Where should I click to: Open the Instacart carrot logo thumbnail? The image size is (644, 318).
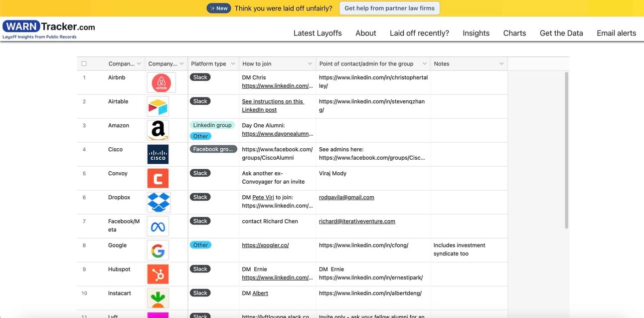pos(158,298)
